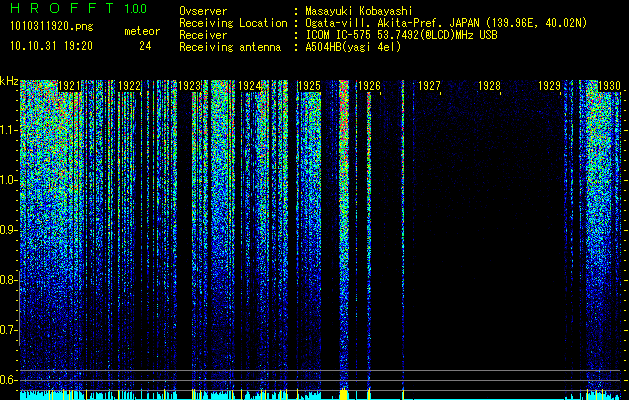Click the meteor count 24
The width and height of the screenshot is (629, 400).
pos(145,46)
